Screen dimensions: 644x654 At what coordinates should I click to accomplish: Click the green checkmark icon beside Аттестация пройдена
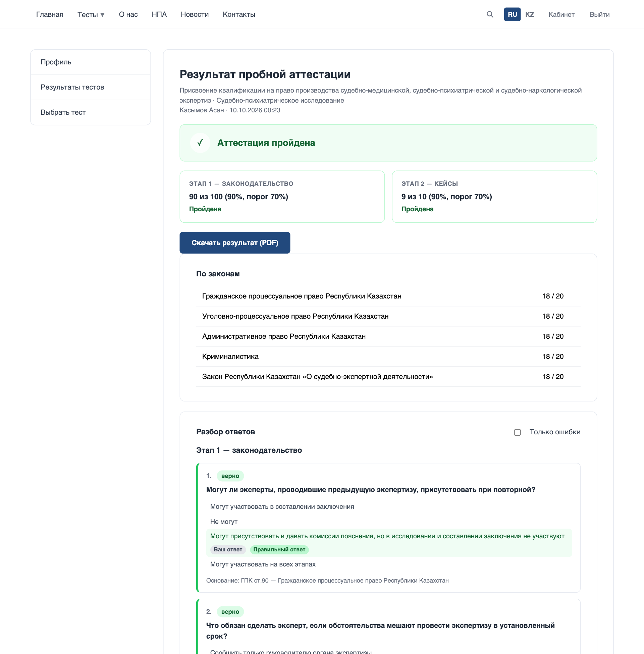(x=200, y=143)
